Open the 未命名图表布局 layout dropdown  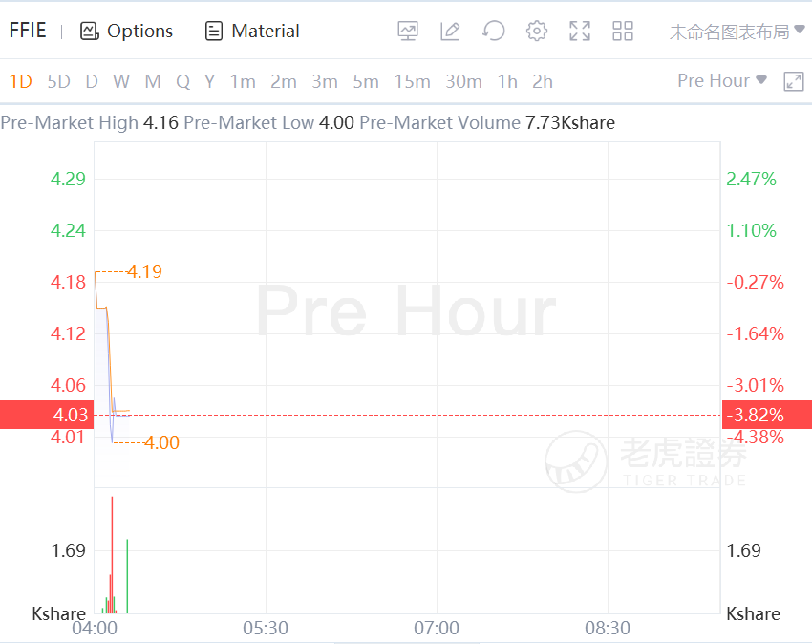tap(736, 32)
